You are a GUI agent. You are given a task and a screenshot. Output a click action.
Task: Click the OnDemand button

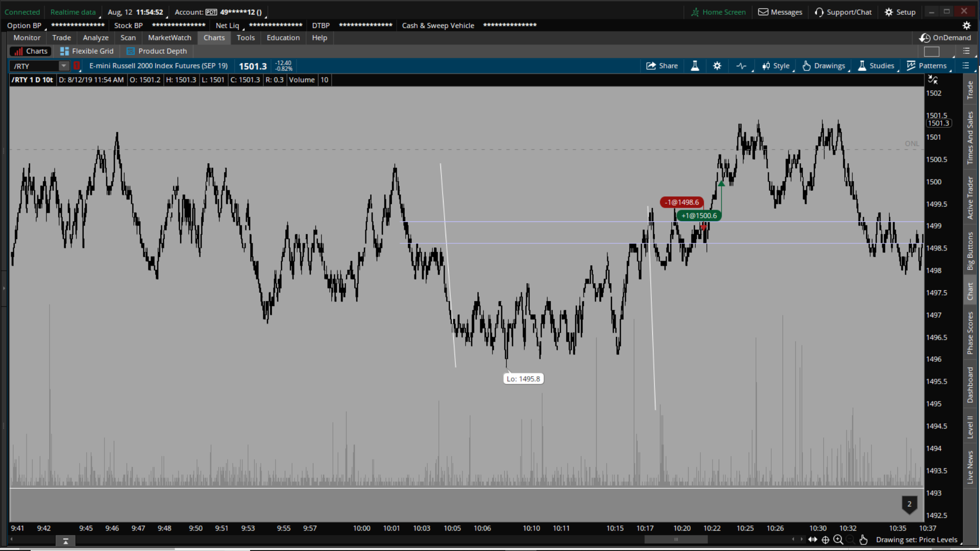[945, 38]
